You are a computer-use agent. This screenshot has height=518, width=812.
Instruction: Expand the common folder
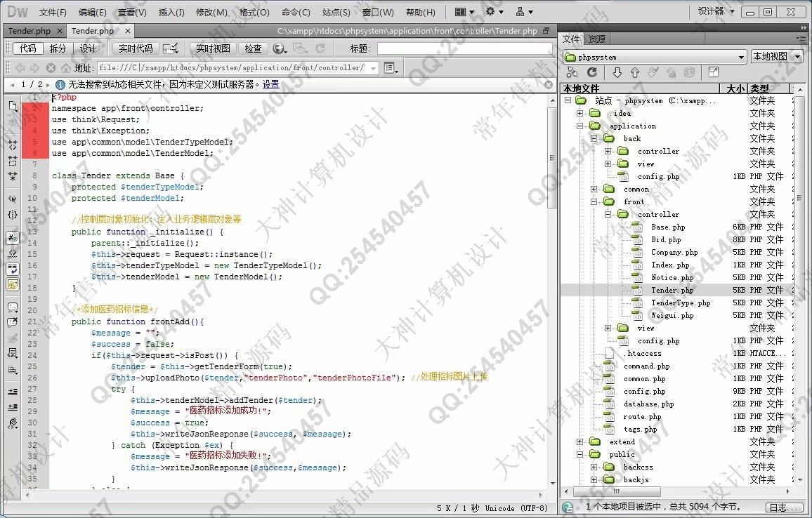click(x=594, y=190)
